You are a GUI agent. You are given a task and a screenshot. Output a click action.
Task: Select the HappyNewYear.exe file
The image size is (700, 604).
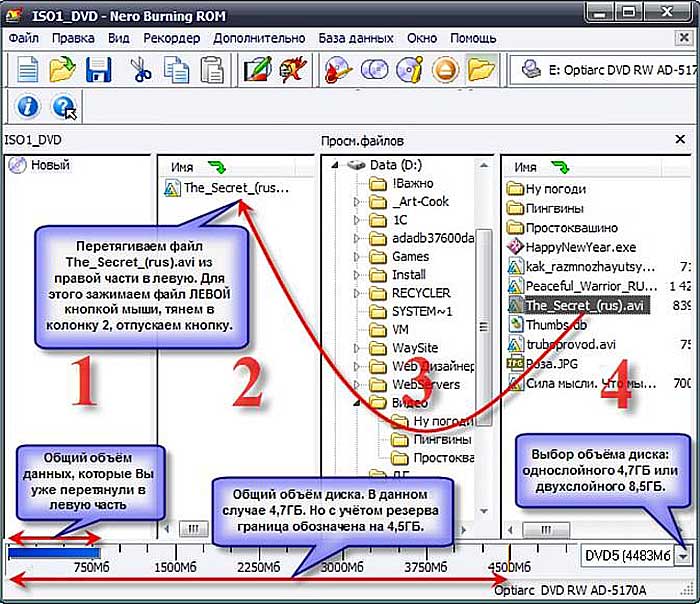tap(572, 247)
